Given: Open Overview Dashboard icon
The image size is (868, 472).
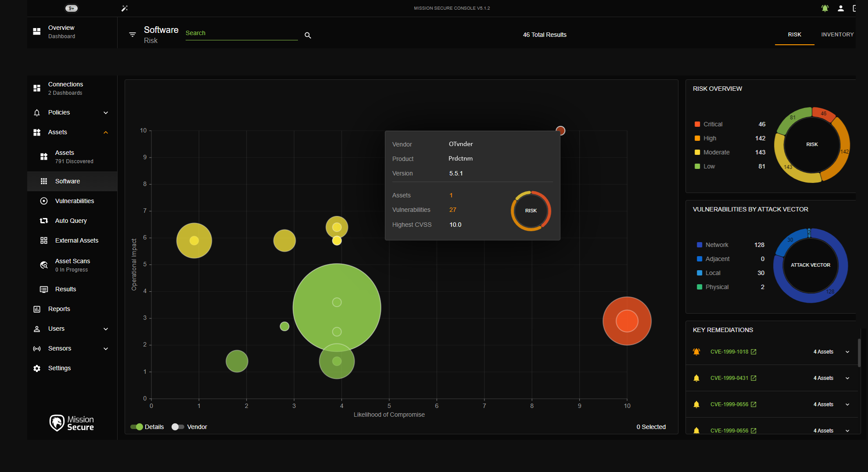Looking at the screenshot, I should pyautogui.click(x=37, y=32).
